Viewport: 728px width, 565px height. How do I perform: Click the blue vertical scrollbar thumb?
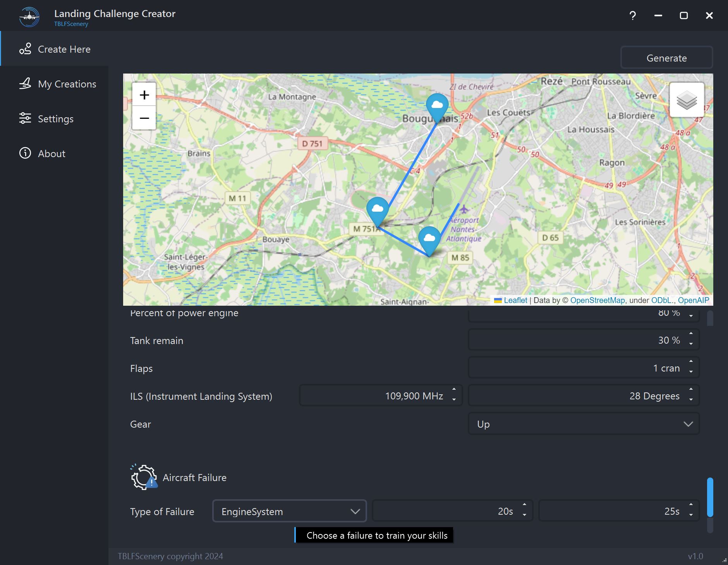(x=710, y=497)
